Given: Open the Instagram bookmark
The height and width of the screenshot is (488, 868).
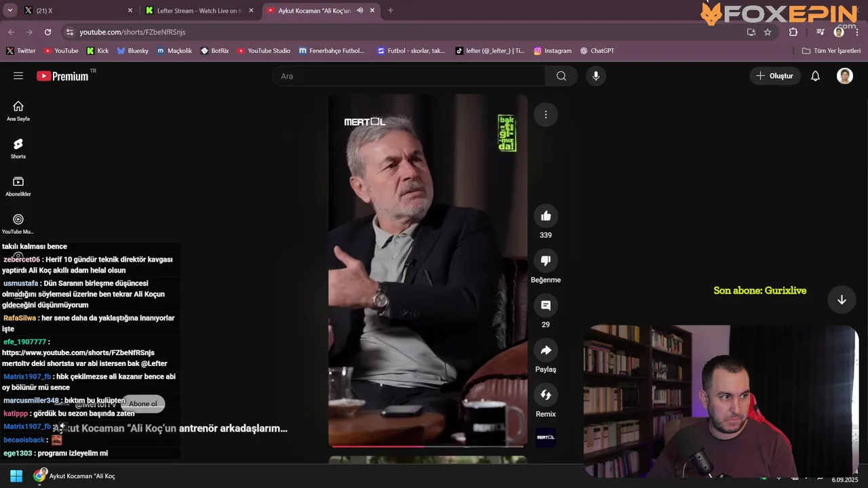Looking at the screenshot, I should coord(553,51).
